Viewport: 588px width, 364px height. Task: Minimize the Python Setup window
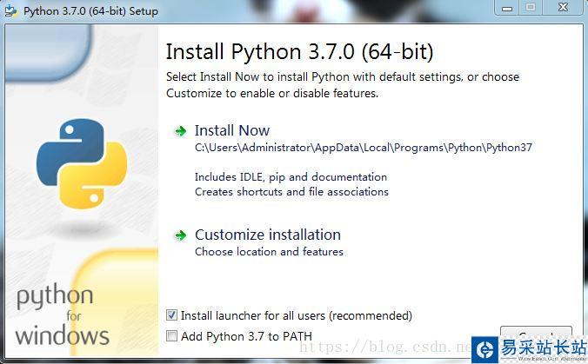pyautogui.click(x=506, y=7)
